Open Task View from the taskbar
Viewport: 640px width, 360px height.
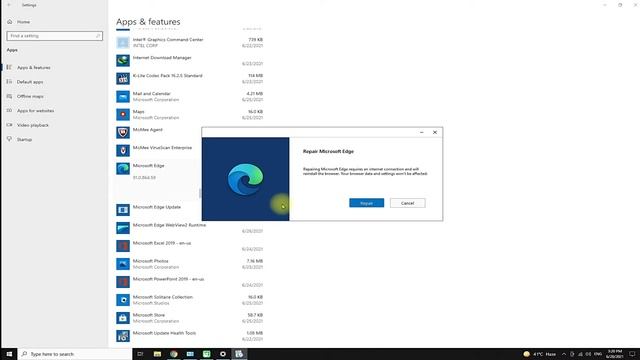(140, 354)
